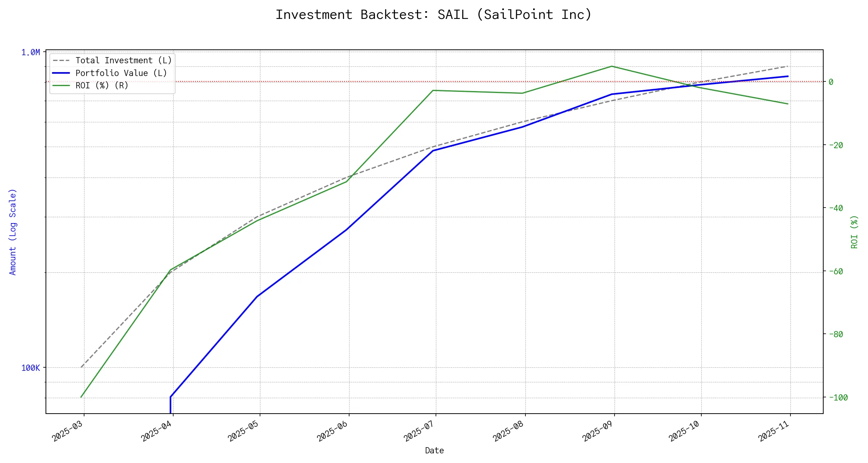The image size is (868, 463).
Task: Click the Total Investment legend entry
Action: [x=123, y=61]
